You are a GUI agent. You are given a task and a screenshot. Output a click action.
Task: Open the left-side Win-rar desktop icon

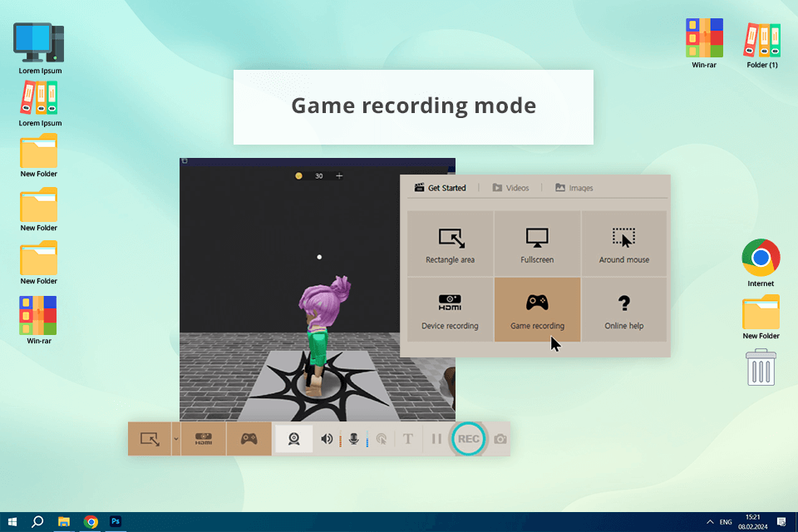pos(39,320)
